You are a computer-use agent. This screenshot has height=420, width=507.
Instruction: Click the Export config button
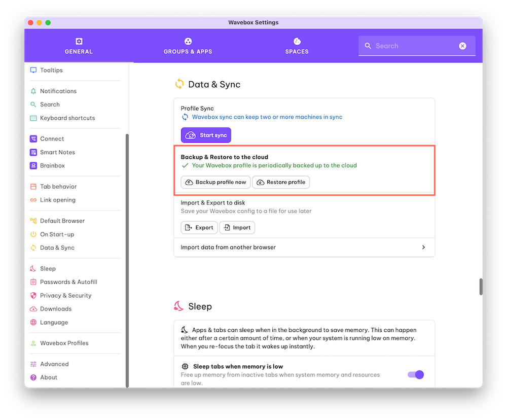(199, 227)
